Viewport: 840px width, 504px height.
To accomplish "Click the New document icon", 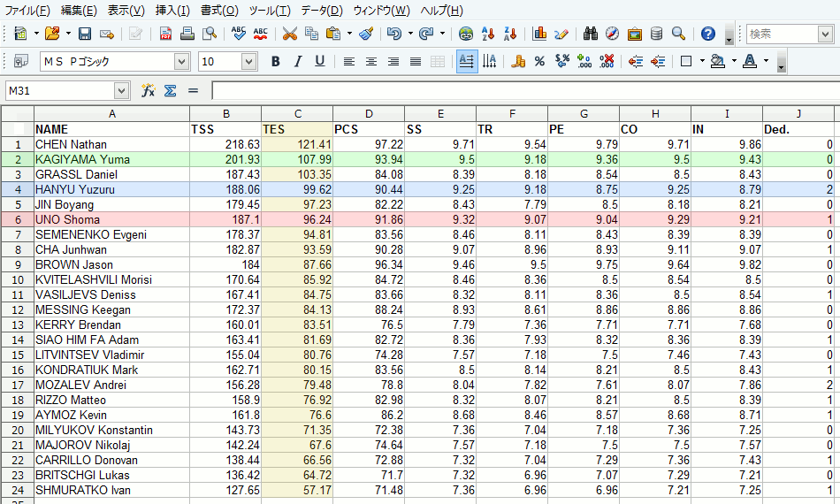I will pyautogui.click(x=20, y=34).
